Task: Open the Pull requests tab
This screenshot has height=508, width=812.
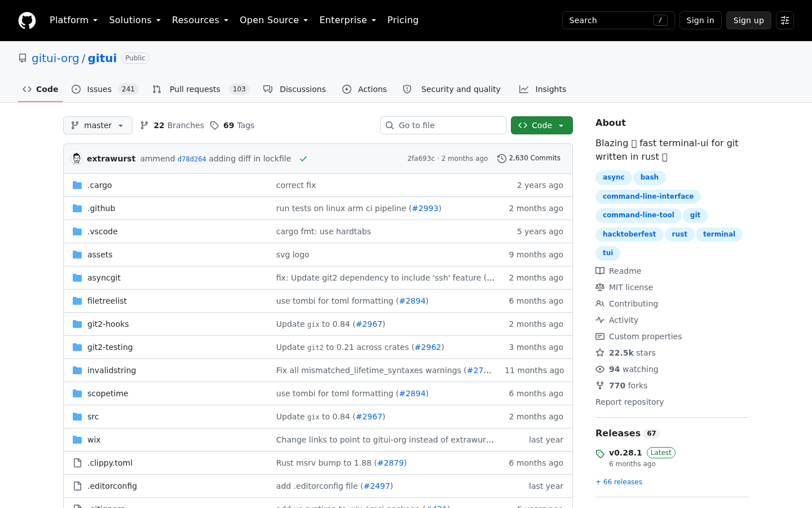Action: click(x=201, y=89)
